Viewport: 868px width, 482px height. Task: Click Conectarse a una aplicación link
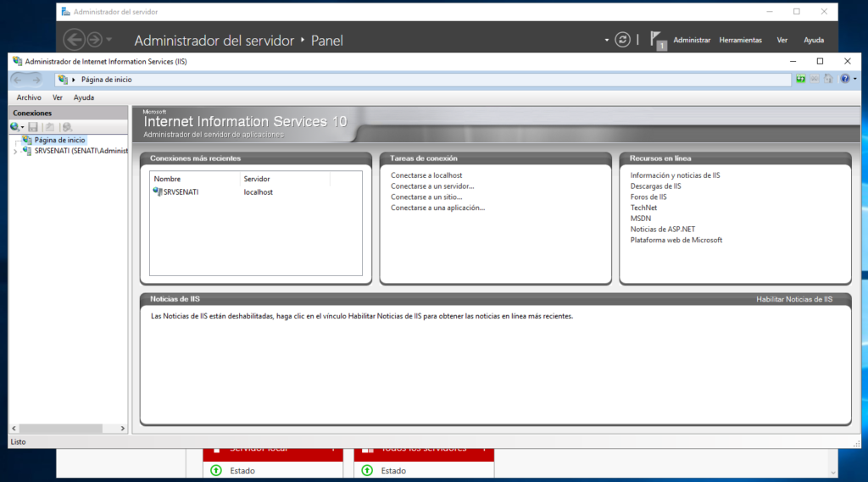tap(437, 208)
